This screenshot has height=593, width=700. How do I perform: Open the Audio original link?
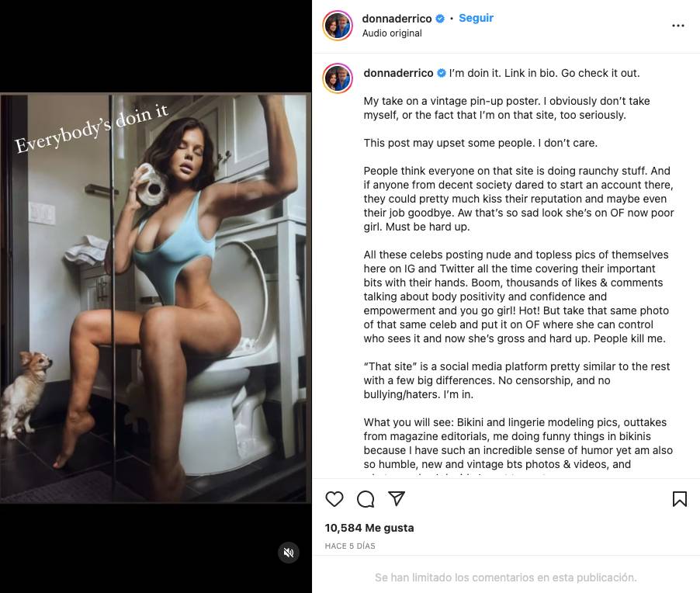[392, 33]
